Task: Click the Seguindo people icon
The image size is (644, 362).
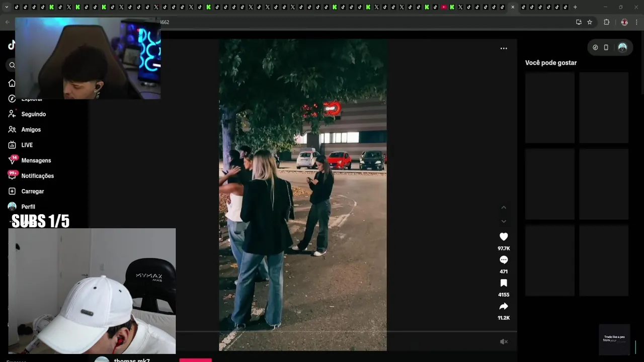Action: [x=12, y=114]
